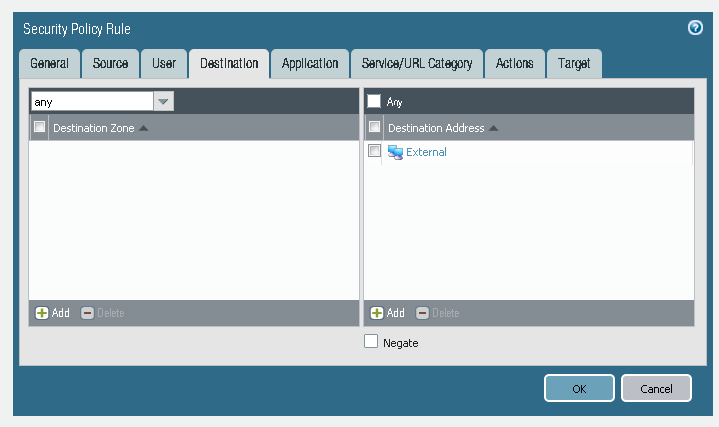
Task: Open the Target tab
Action: 574,63
